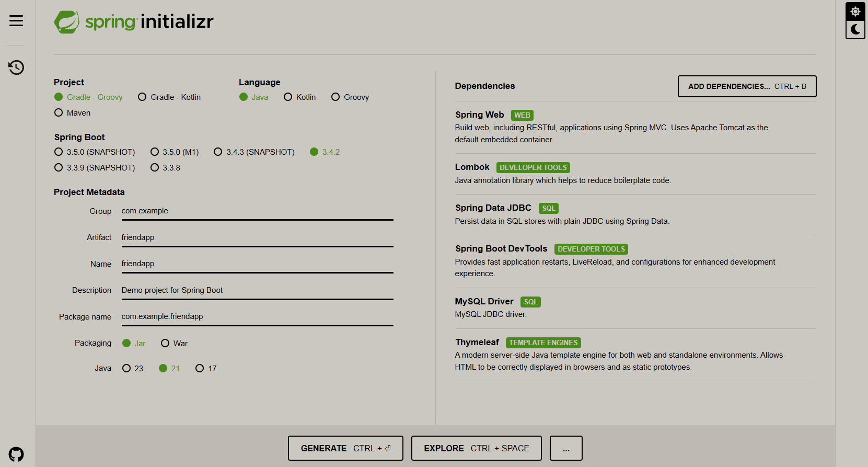Select Spring Boot 3.5.0 (SNAPSHOT)

click(95, 152)
